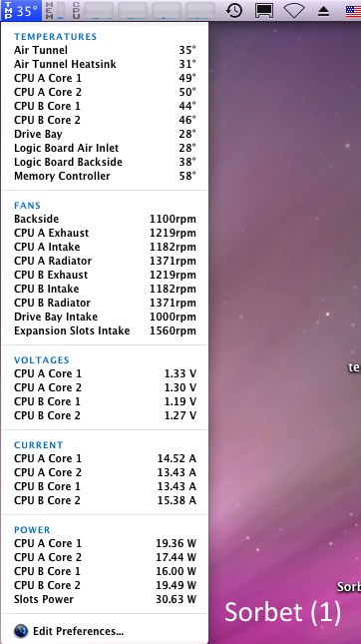Select Drive Bay 28° temperature row
Screen dimensions: 361x644
click(x=105, y=134)
